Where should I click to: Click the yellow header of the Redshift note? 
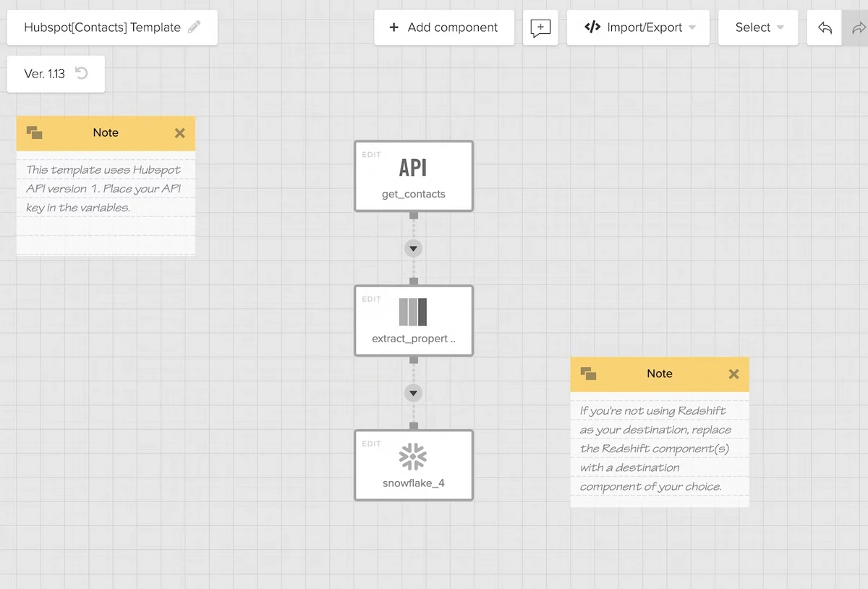[x=660, y=374]
